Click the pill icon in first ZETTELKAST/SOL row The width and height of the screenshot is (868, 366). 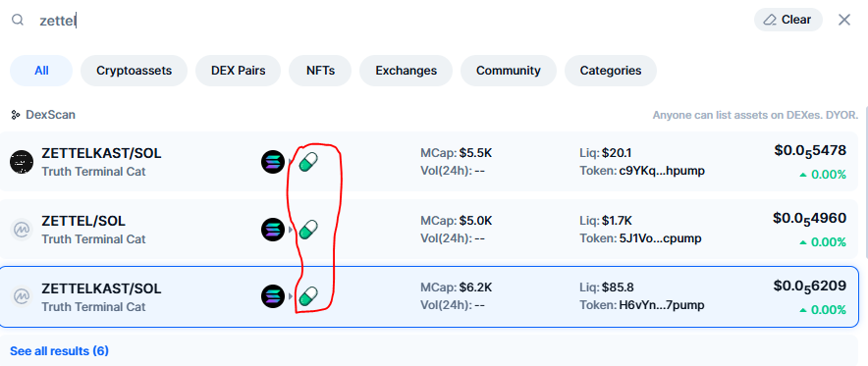[x=308, y=162]
